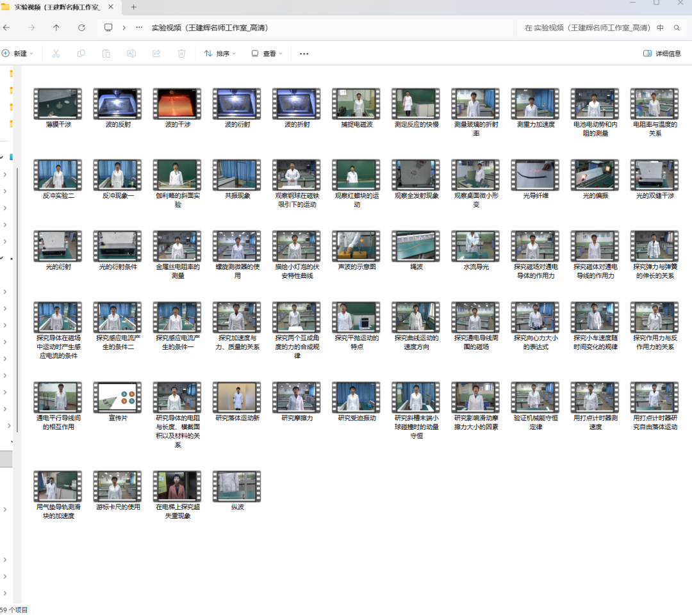Open the 排序 sort dropdown

pos(220,54)
